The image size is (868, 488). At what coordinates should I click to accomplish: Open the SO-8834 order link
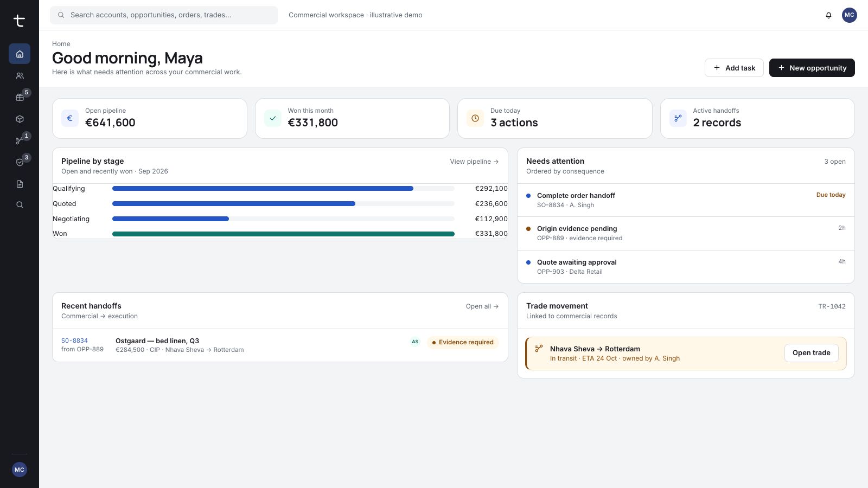(x=74, y=341)
